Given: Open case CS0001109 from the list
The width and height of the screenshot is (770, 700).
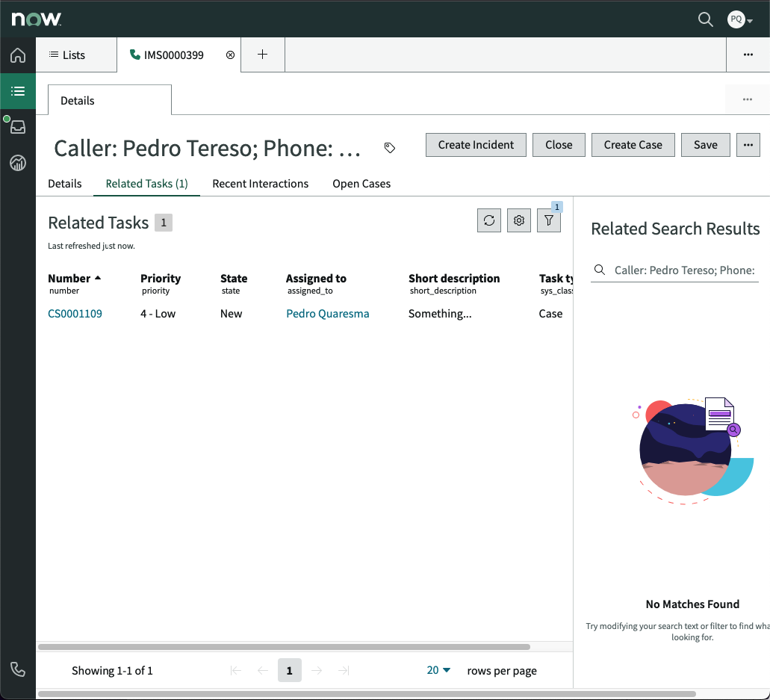Looking at the screenshot, I should [75, 313].
